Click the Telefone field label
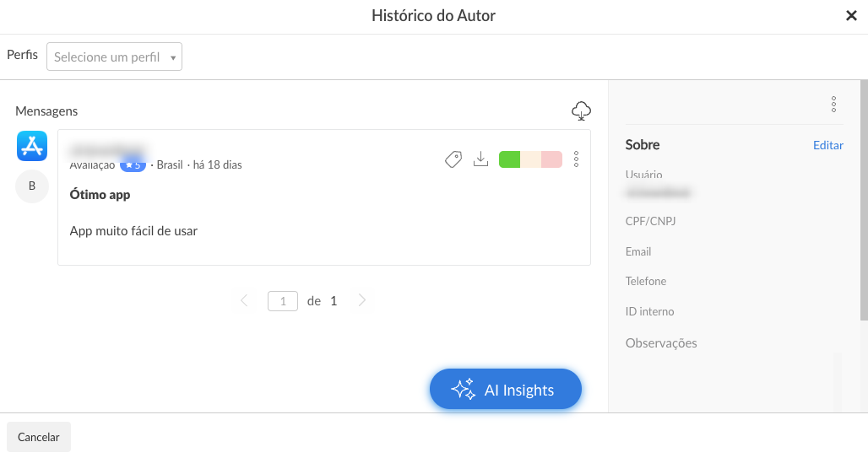The width and height of the screenshot is (868, 458). (x=646, y=281)
